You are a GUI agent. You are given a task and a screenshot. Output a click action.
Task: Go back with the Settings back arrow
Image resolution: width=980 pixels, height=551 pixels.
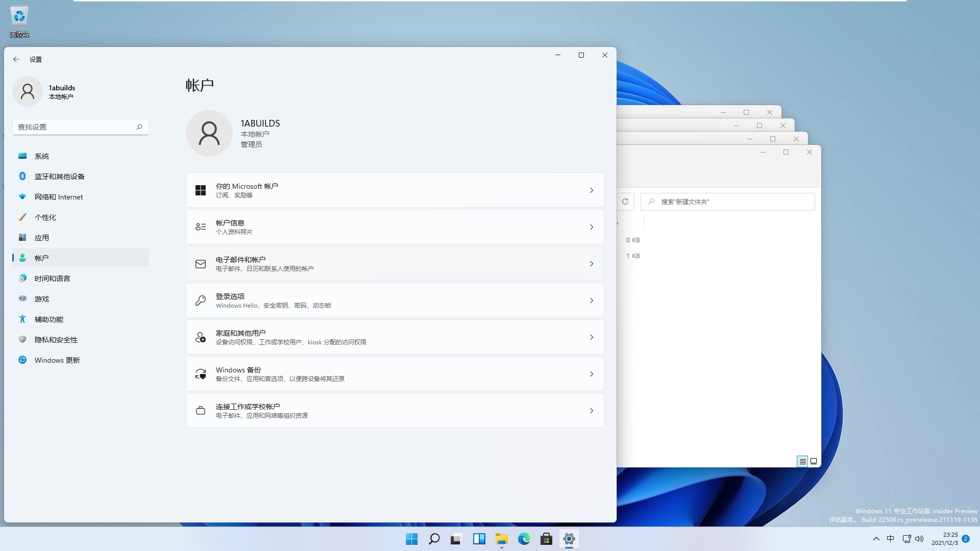coord(16,59)
